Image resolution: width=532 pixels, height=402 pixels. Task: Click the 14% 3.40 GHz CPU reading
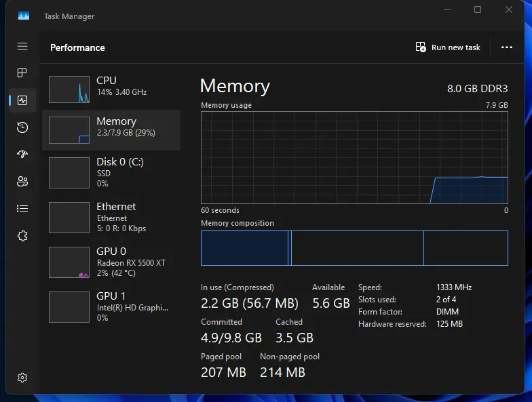click(x=122, y=92)
